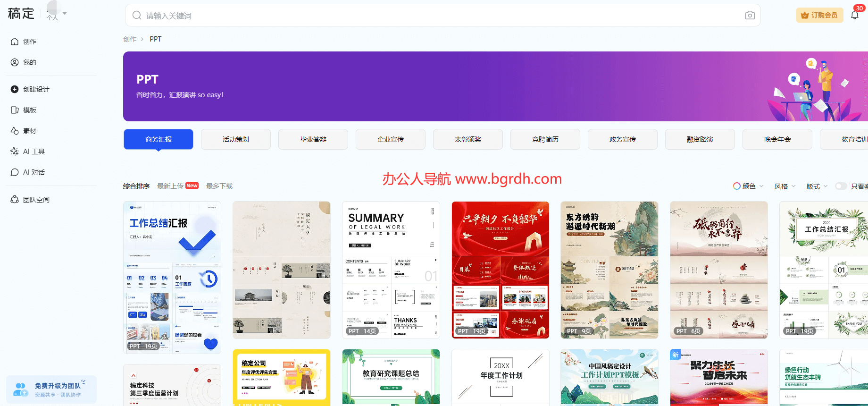
Task: Sort by 最新上传
Action: 170,186
